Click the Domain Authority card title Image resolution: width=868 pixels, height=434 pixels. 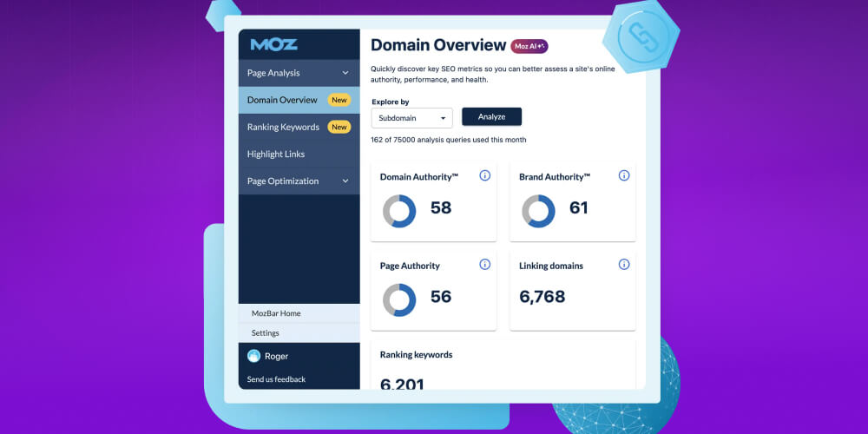(x=419, y=177)
